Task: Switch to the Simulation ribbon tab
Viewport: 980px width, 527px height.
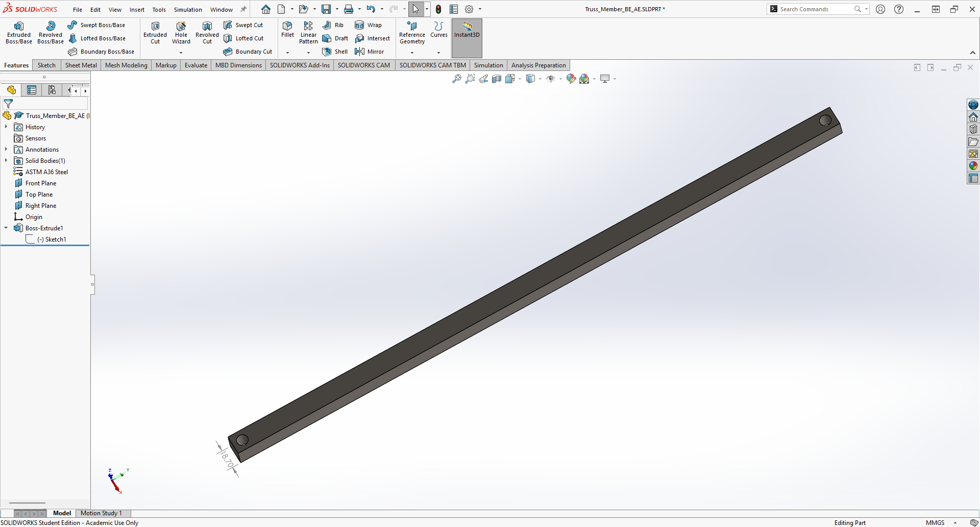Action: tap(488, 65)
